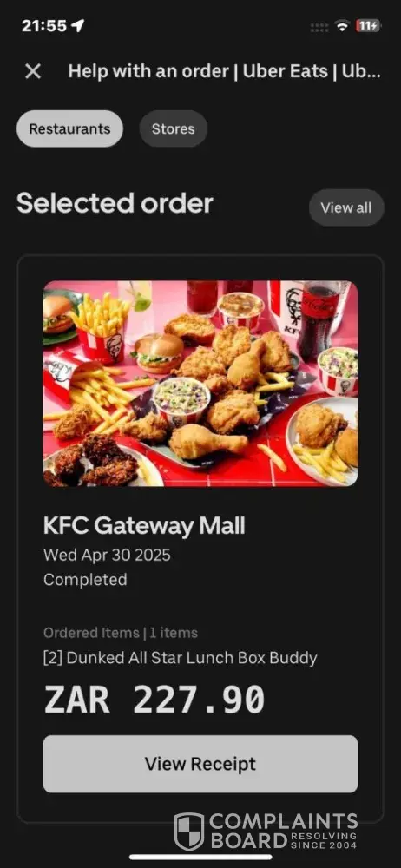Tap the Wed Apr 30 2025 order date

(x=107, y=556)
